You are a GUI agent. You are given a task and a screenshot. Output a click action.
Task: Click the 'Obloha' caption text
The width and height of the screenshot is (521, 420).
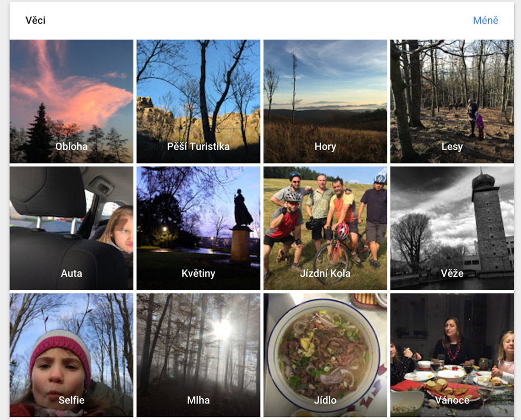pos(71,146)
